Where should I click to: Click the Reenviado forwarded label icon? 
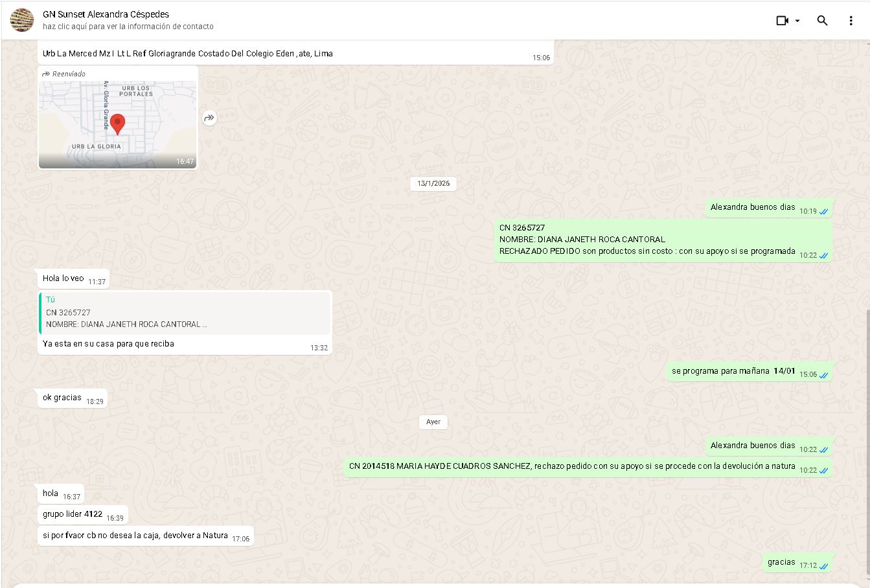coord(46,74)
